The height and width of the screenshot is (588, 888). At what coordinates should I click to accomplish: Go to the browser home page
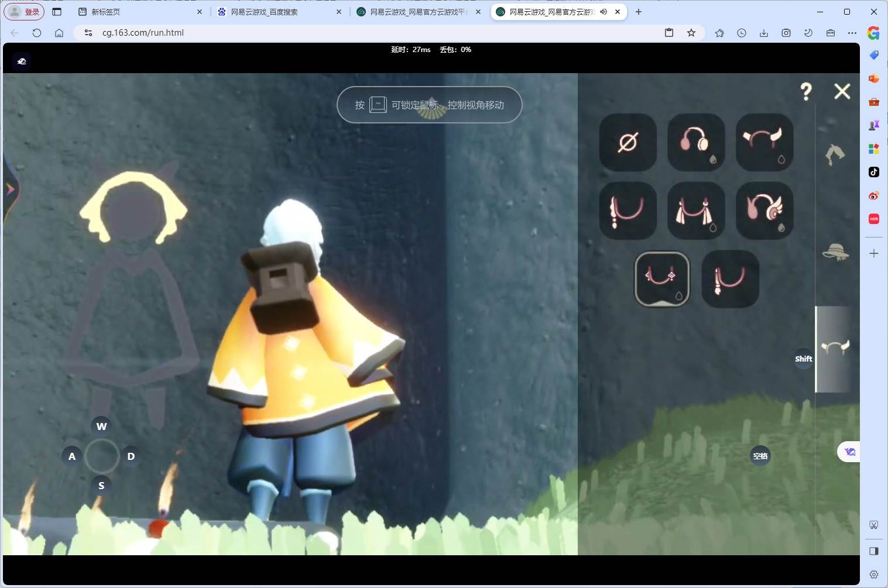tap(59, 33)
